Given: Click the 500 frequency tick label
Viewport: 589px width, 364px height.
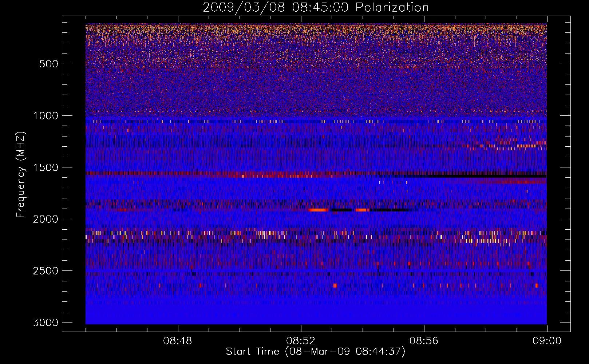Looking at the screenshot, I should coord(48,64).
